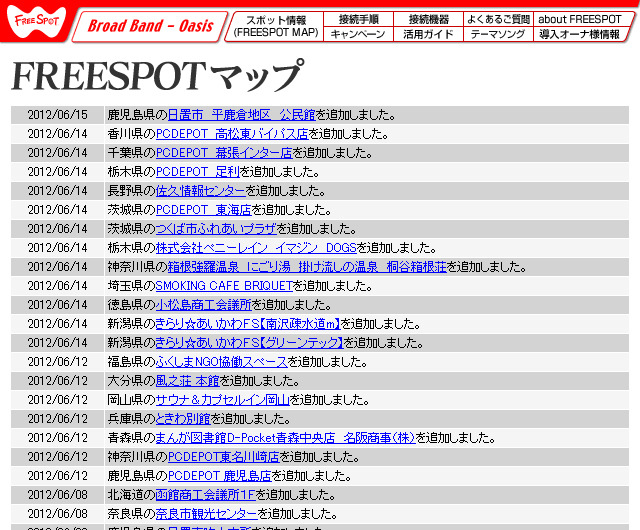Open the キャンペーン menu item
640x530 pixels.
358,34
